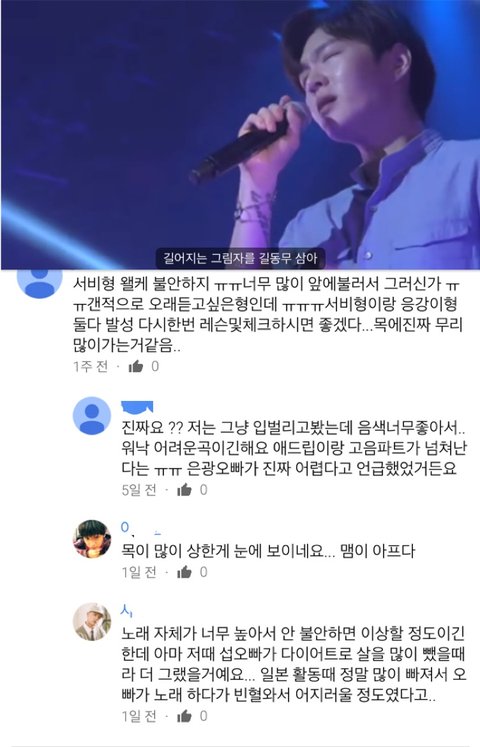Screen dimensions: 480x747
Task: Click the comment text starting 서비형 왤케 불안하지
Action: 268,314
